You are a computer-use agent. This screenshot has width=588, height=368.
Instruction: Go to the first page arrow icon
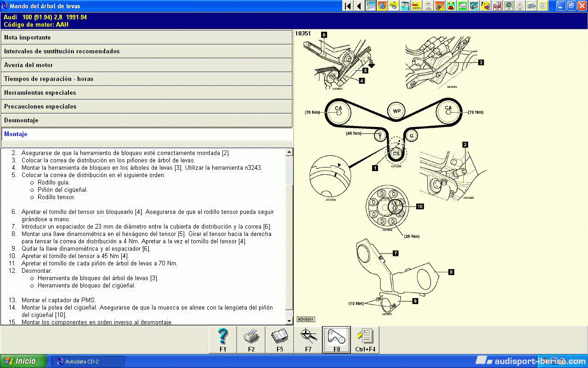coord(348,6)
